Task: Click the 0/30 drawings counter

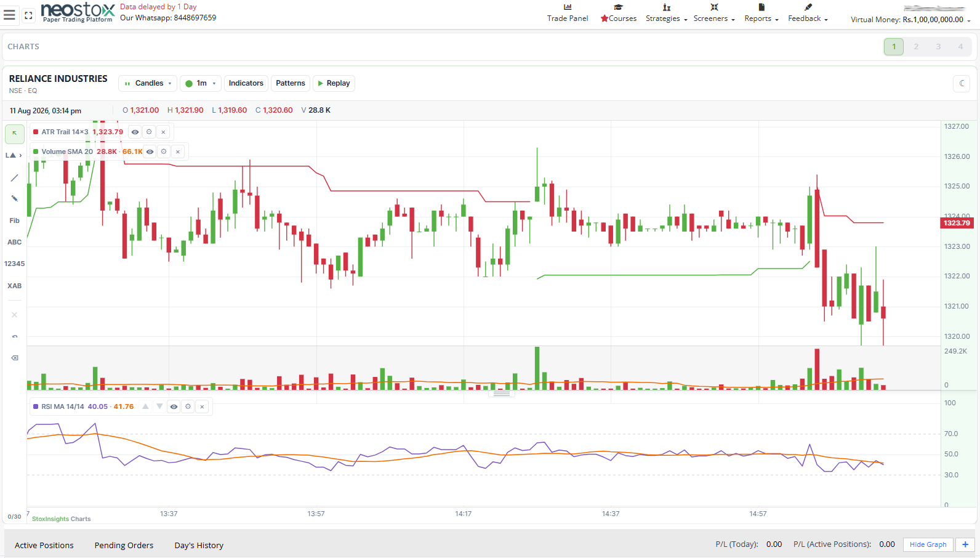Action: coord(14,517)
